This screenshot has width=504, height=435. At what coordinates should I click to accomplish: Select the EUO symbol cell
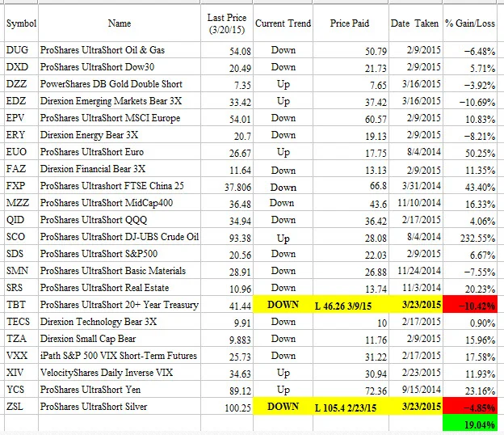pos(21,152)
